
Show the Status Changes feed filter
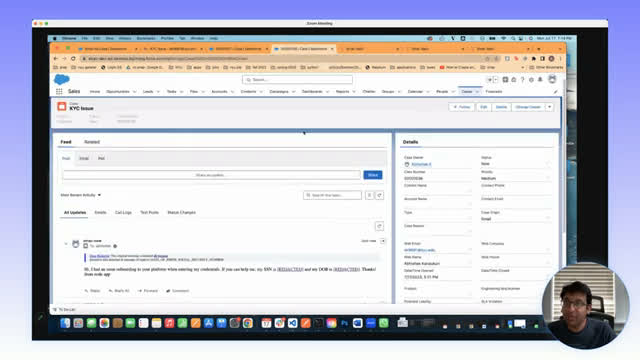click(x=181, y=213)
